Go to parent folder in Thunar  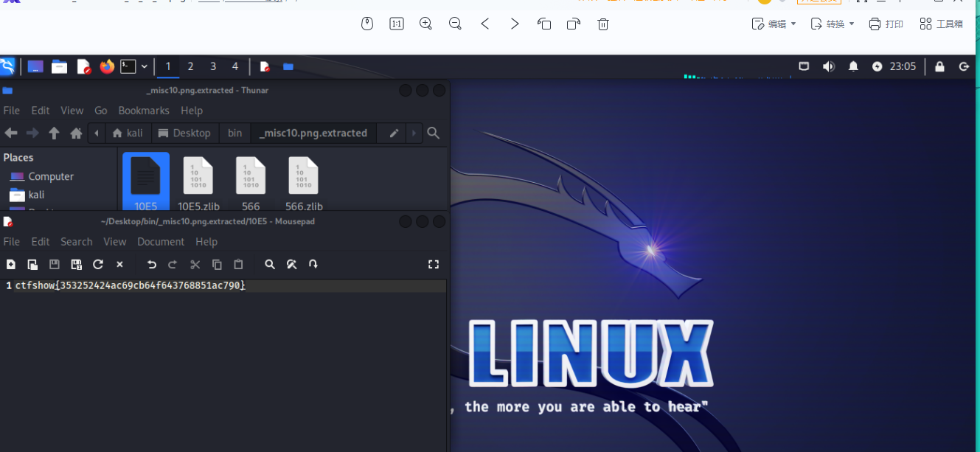tap(54, 133)
